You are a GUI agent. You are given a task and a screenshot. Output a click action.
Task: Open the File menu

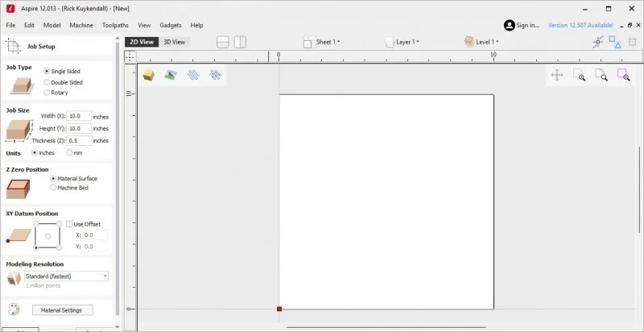(x=10, y=25)
